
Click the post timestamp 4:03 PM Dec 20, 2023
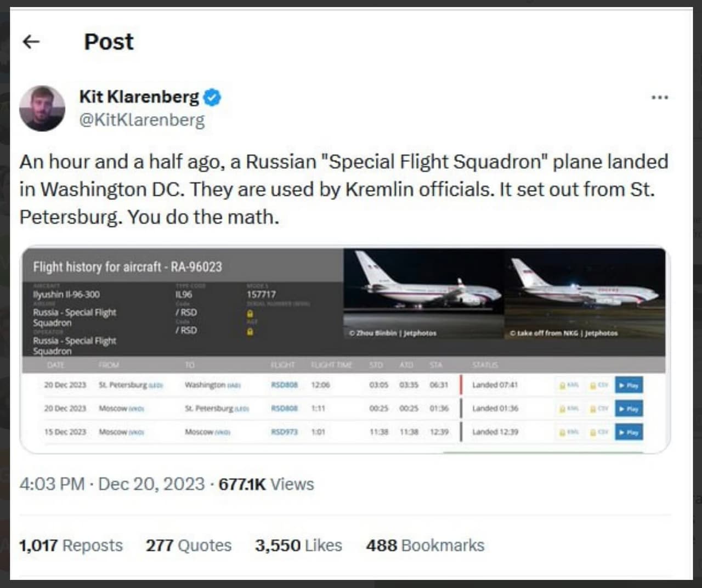(112, 484)
